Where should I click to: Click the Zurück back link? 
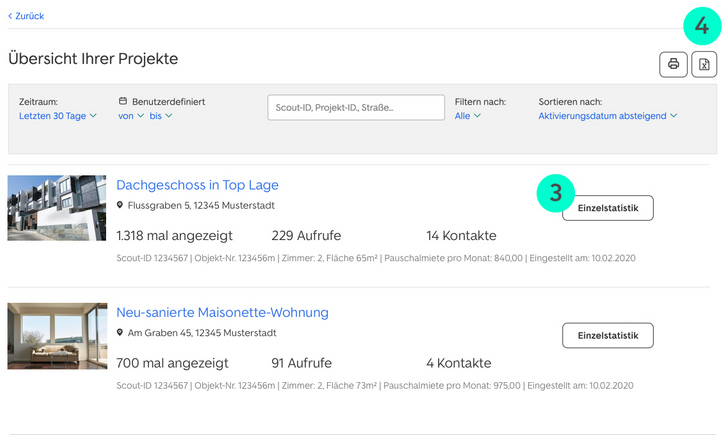26,16
